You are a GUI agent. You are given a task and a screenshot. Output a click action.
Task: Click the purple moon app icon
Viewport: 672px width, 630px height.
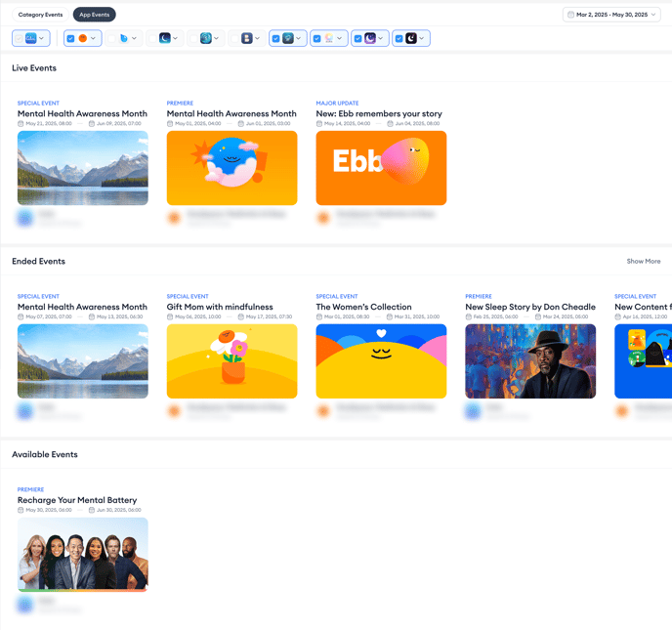coord(370,38)
